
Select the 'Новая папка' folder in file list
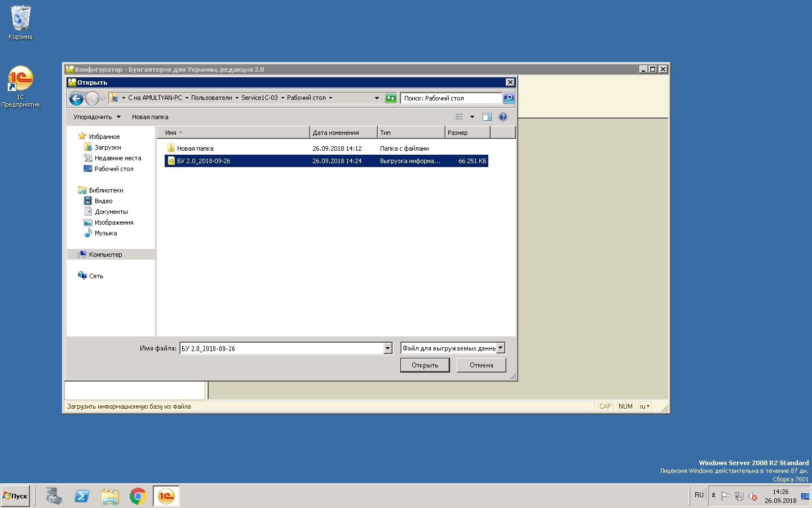tap(195, 148)
